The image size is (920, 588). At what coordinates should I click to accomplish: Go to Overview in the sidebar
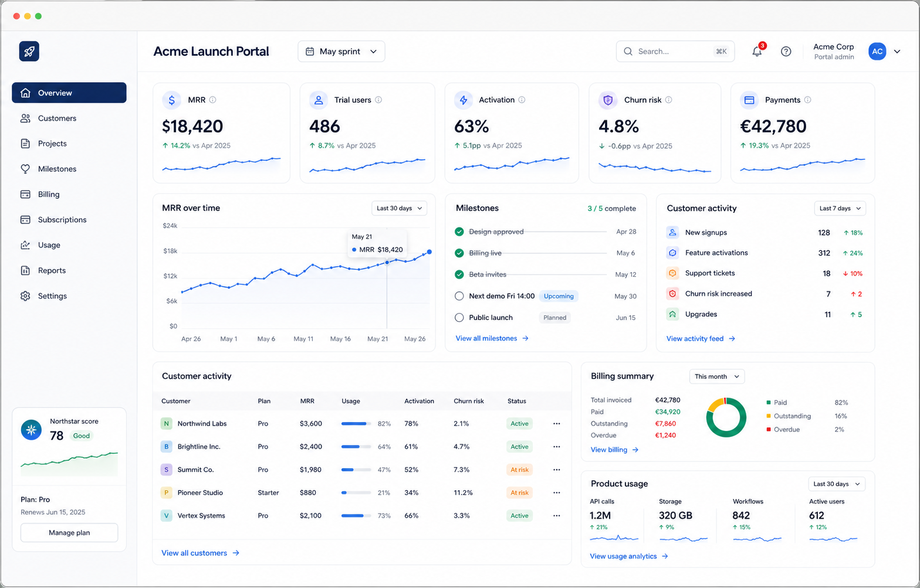pyautogui.click(x=69, y=93)
